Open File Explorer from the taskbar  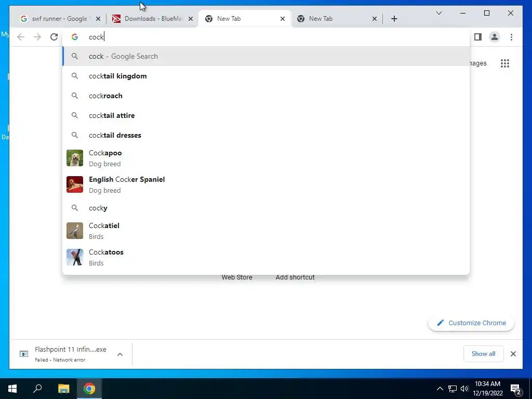tap(63, 389)
